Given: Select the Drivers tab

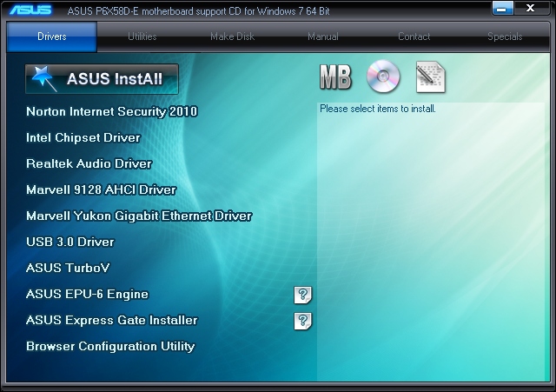Looking at the screenshot, I should [x=52, y=37].
